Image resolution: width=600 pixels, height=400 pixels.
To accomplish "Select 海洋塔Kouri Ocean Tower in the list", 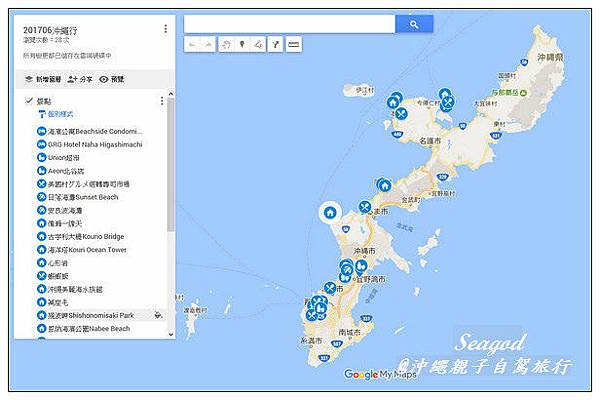I will coord(82,250).
